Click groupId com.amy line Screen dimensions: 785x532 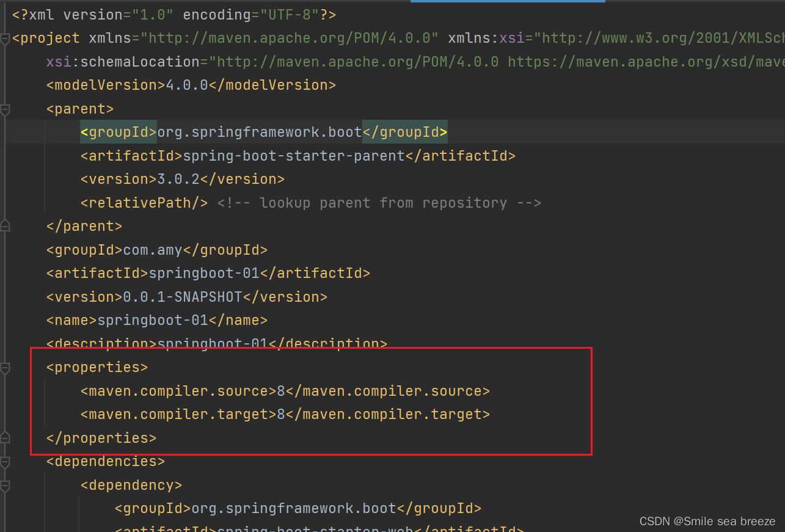[157, 250]
